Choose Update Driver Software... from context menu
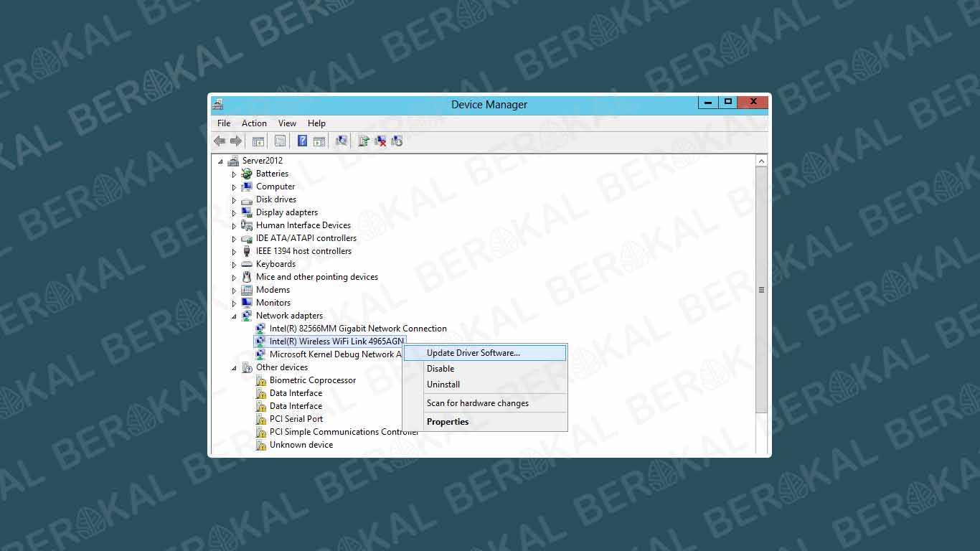980x551 pixels. [485, 353]
